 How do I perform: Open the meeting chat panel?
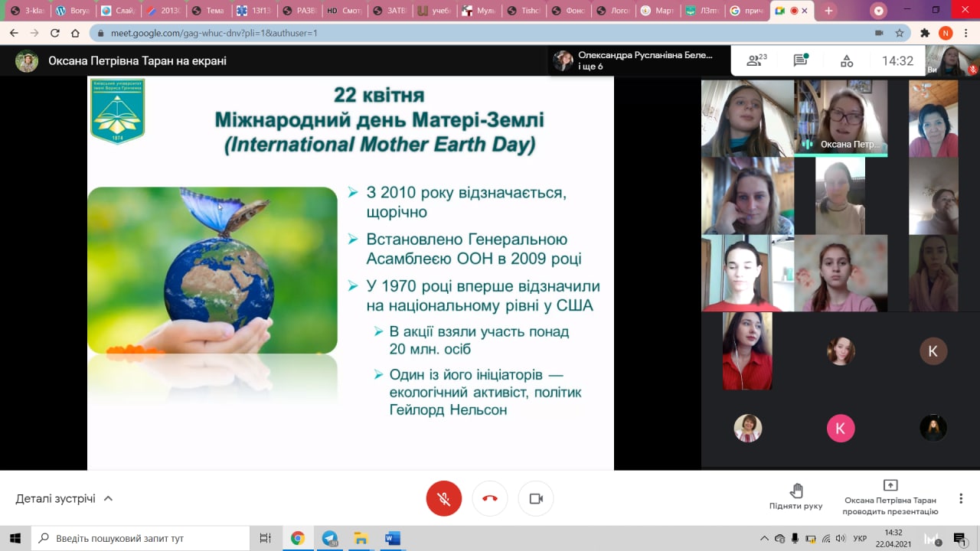801,60
